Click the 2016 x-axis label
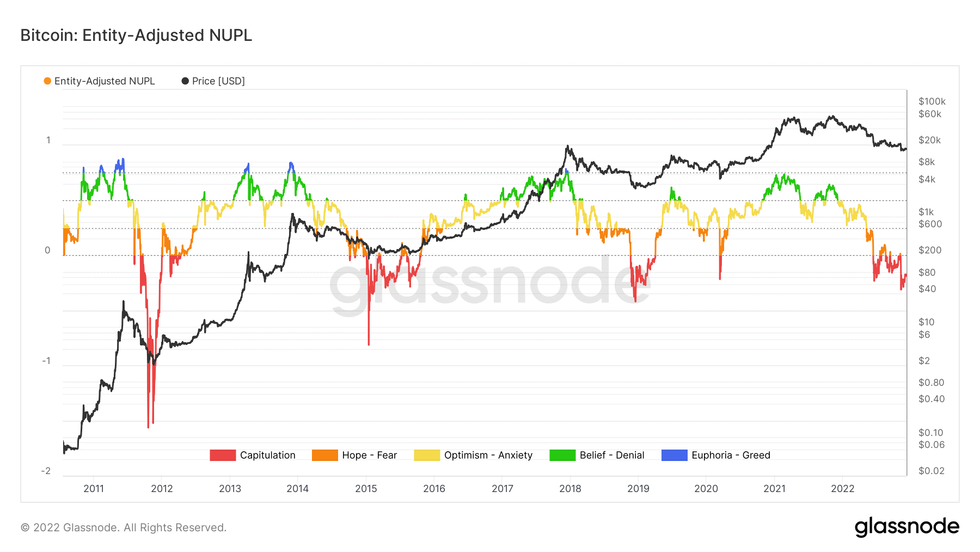 click(434, 489)
